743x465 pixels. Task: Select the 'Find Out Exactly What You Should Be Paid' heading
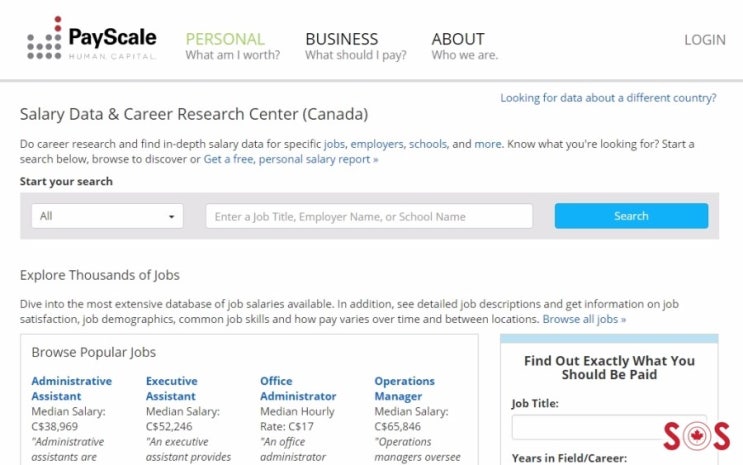[609, 368]
